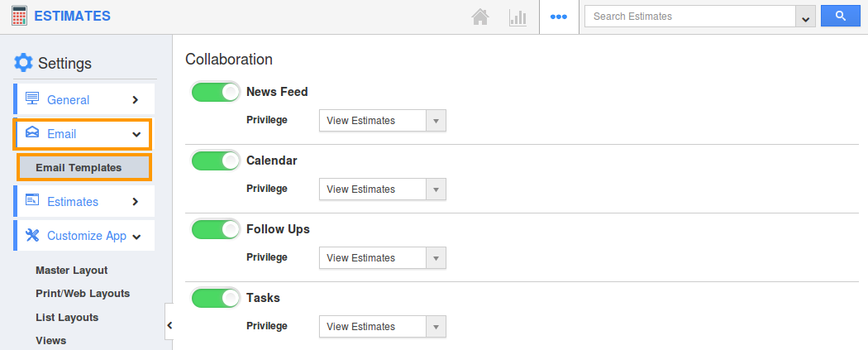
Task: Click the General monitor icon
Action: [32, 99]
